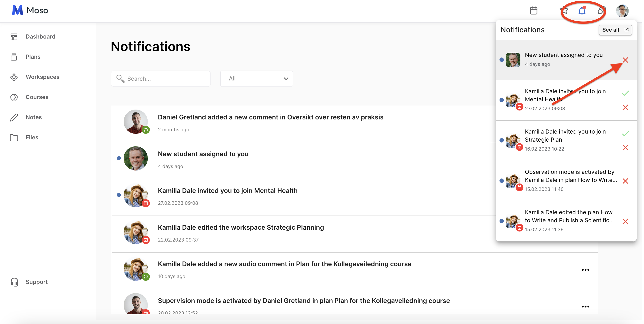
Task: Dismiss the Kamilla Dale edited plan notification
Action: click(625, 221)
